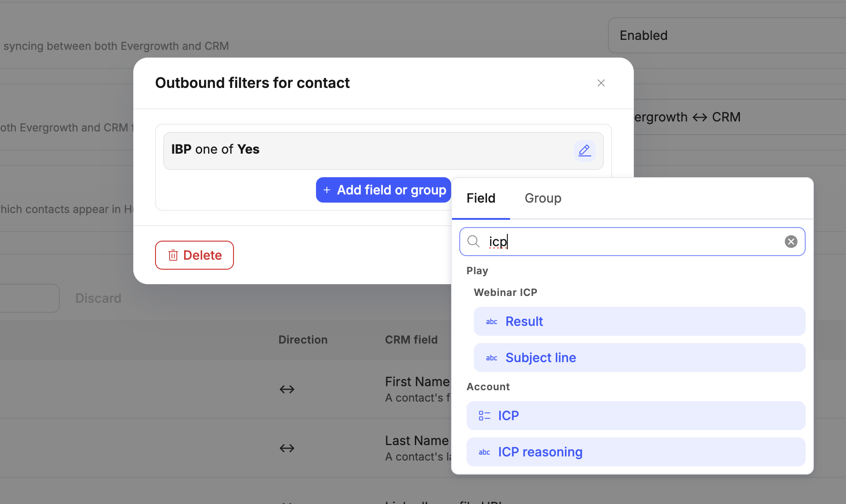Click the abc icon beside ICP reasoning

pyautogui.click(x=484, y=452)
